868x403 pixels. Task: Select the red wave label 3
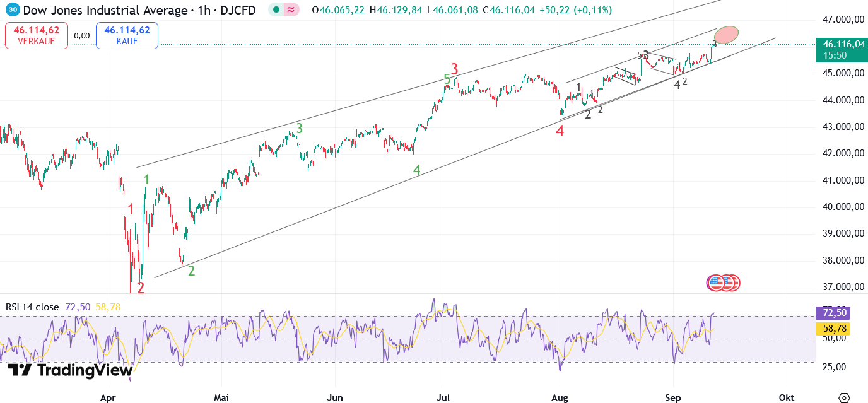(454, 69)
